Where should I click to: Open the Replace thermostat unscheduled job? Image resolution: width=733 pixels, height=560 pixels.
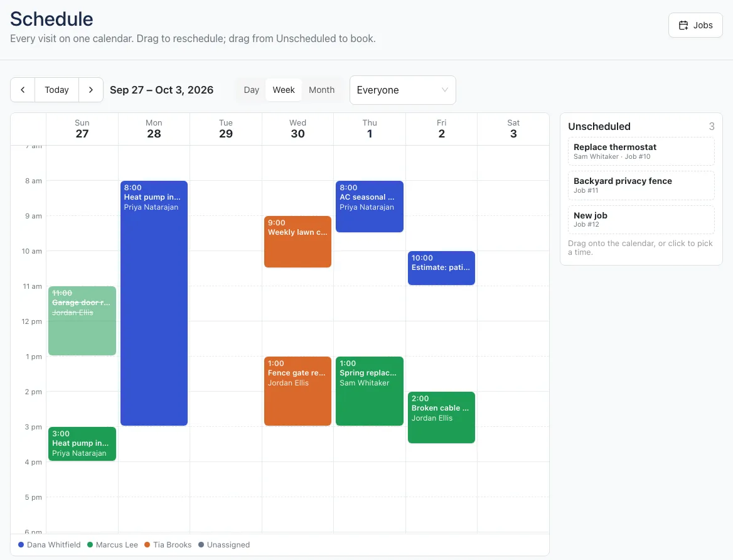pyautogui.click(x=641, y=151)
